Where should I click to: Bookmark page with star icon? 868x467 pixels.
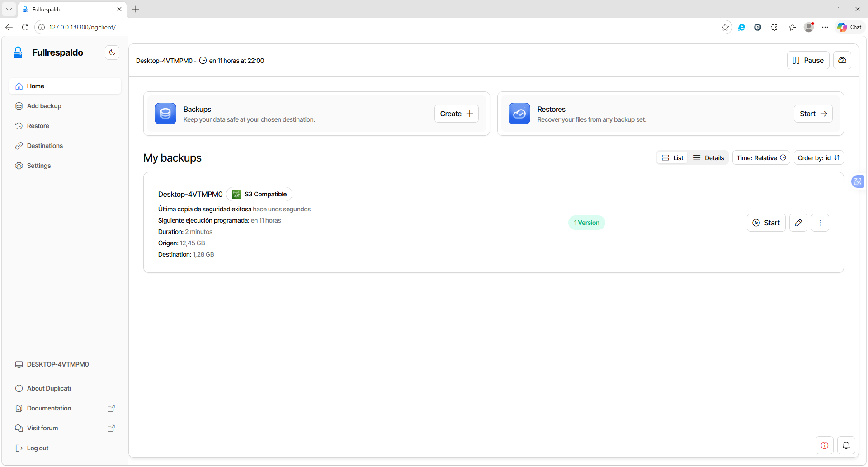click(725, 27)
